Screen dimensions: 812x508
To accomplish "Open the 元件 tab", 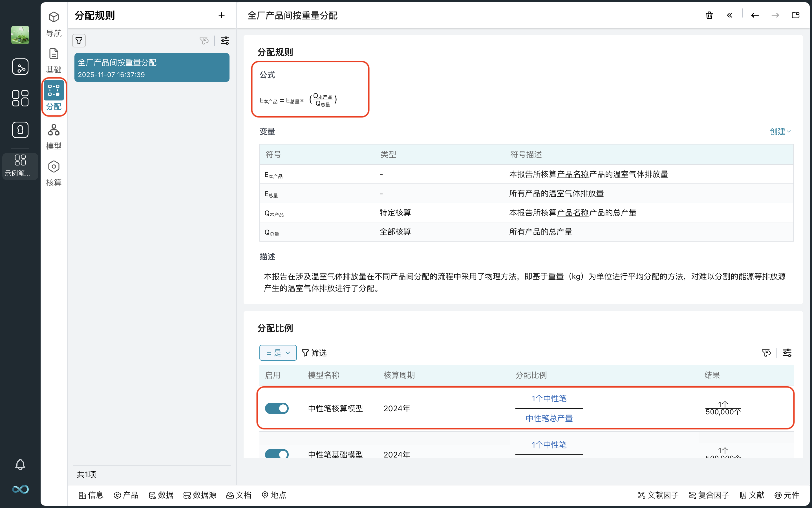I will pyautogui.click(x=787, y=495).
